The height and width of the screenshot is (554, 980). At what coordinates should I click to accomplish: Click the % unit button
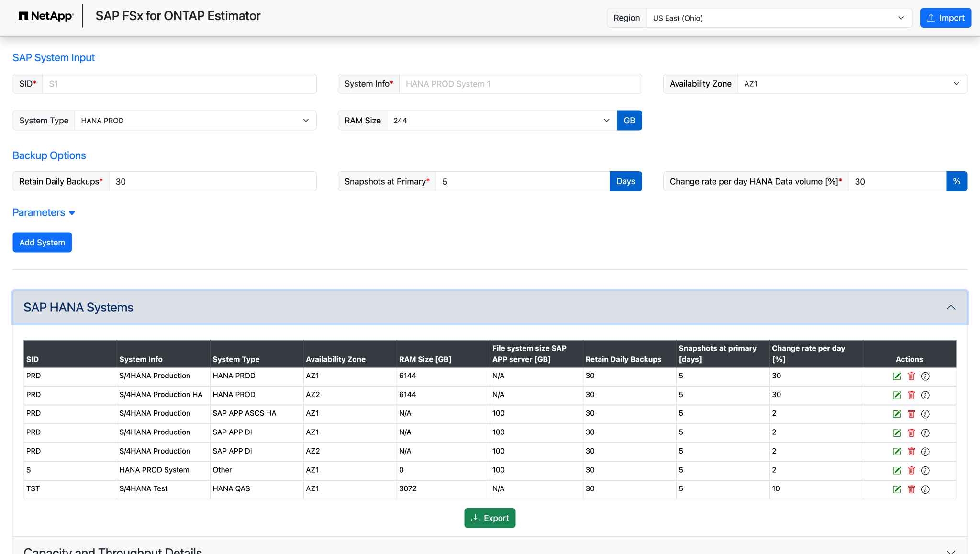click(x=957, y=181)
